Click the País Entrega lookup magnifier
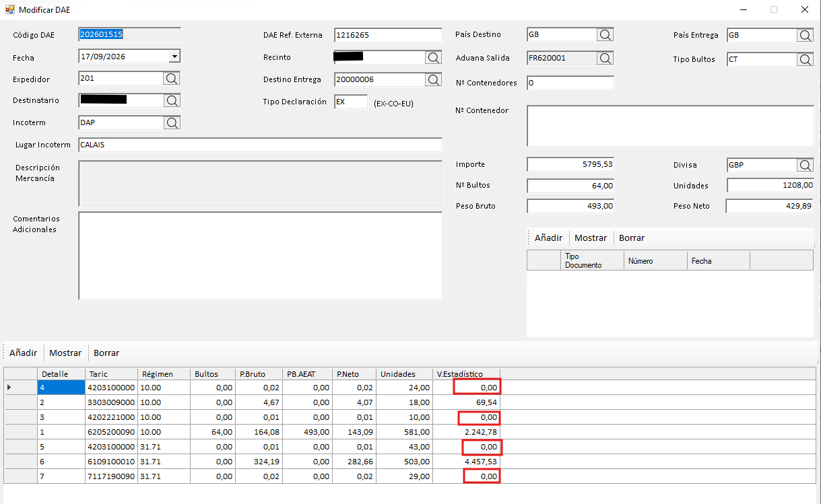The height and width of the screenshot is (504, 821). (806, 35)
